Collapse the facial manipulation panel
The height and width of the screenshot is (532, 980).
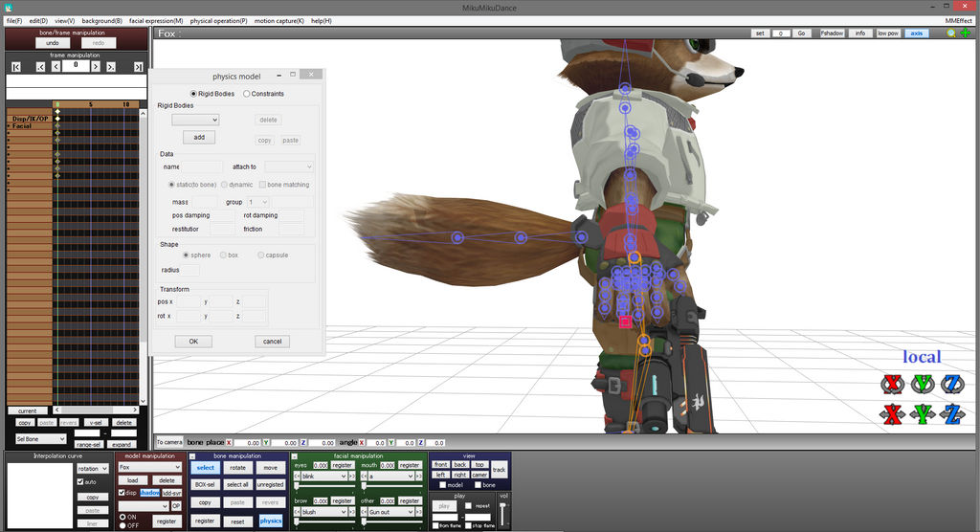click(x=295, y=456)
